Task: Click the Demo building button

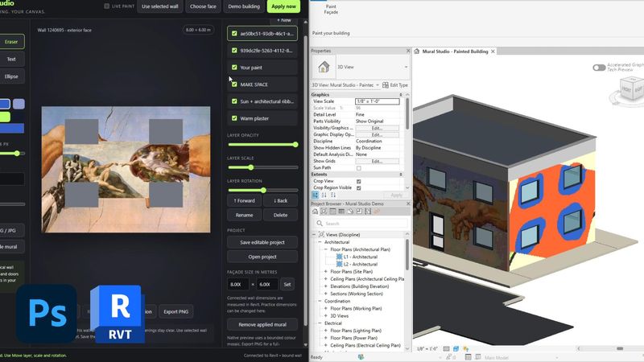Action: (244, 6)
